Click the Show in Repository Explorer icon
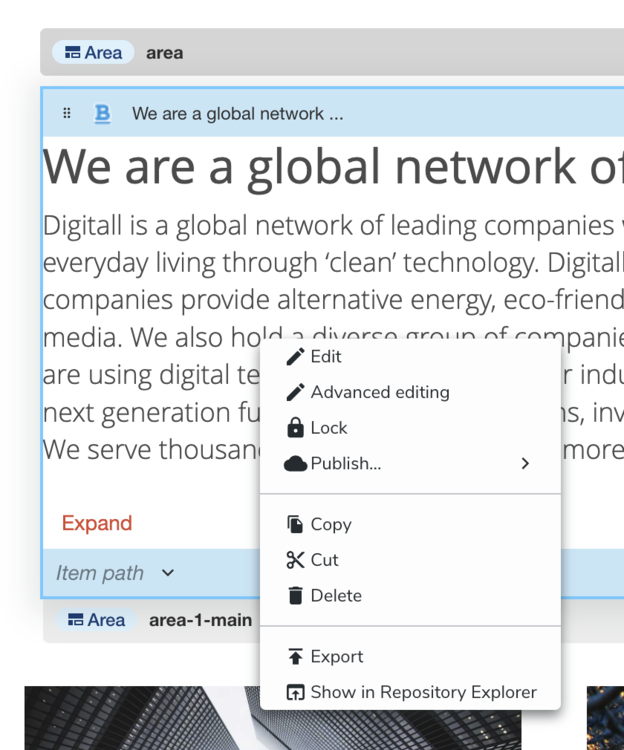 coord(295,692)
